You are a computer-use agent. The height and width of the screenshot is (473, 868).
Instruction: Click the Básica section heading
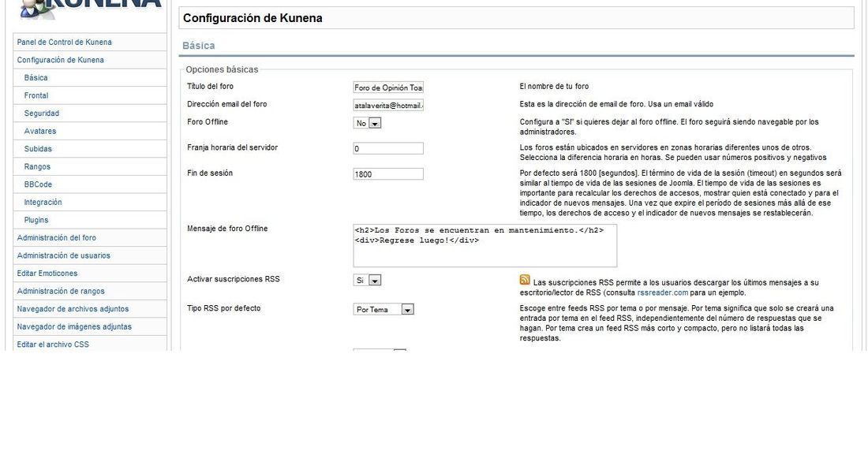pyautogui.click(x=198, y=46)
